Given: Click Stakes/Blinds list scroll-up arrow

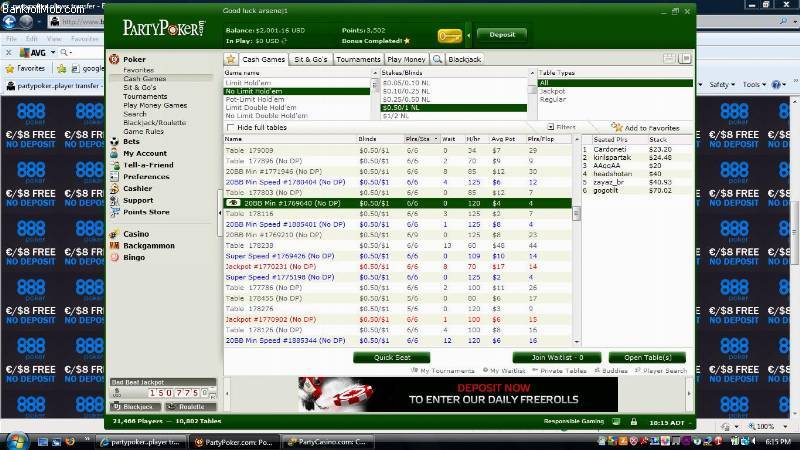Looking at the screenshot, I should coord(532,73).
